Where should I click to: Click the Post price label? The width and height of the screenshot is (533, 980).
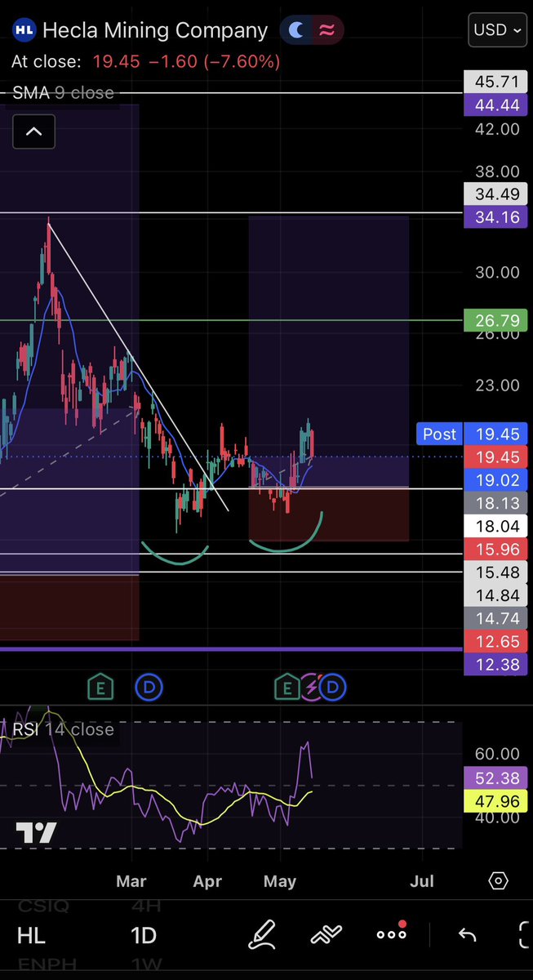pyautogui.click(x=439, y=434)
